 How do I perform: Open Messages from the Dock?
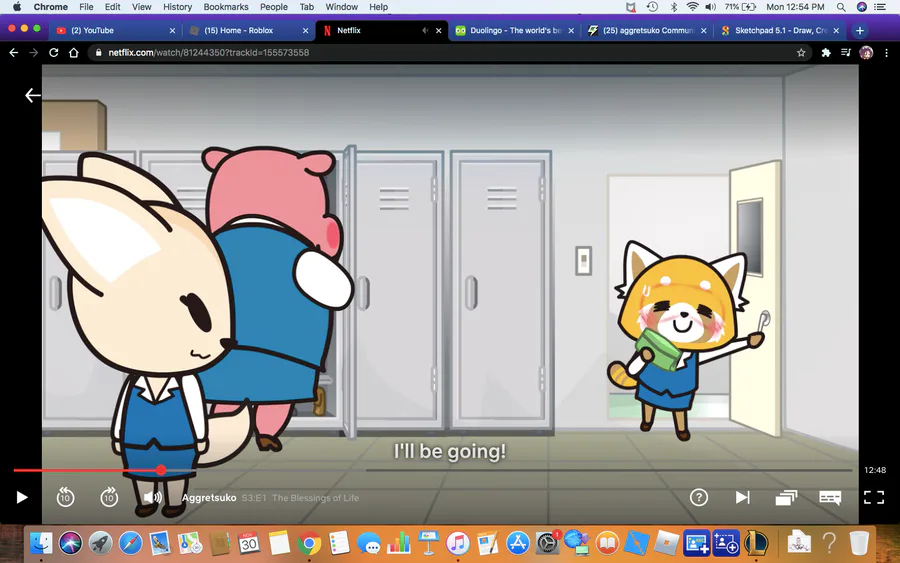click(368, 542)
